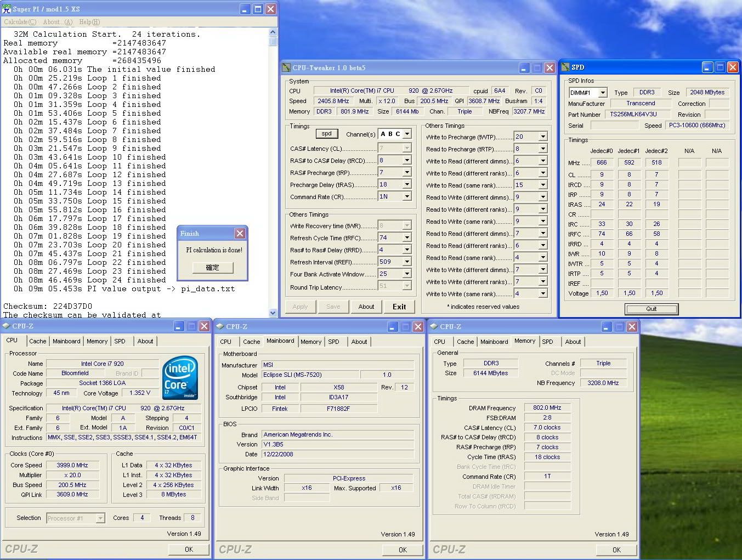The image size is (742, 560).
Task: Open the Help menu in Super PI
Action: pos(89,22)
